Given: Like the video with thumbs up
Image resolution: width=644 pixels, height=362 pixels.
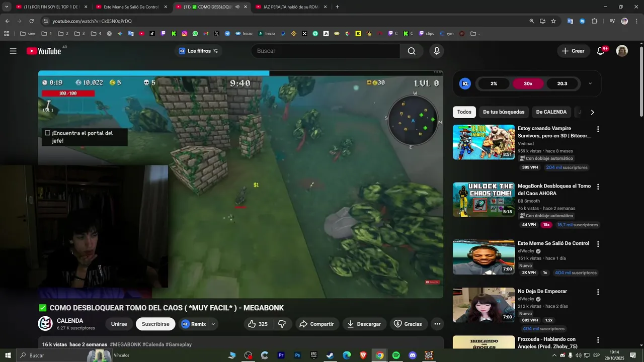Looking at the screenshot, I should [258, 324].
